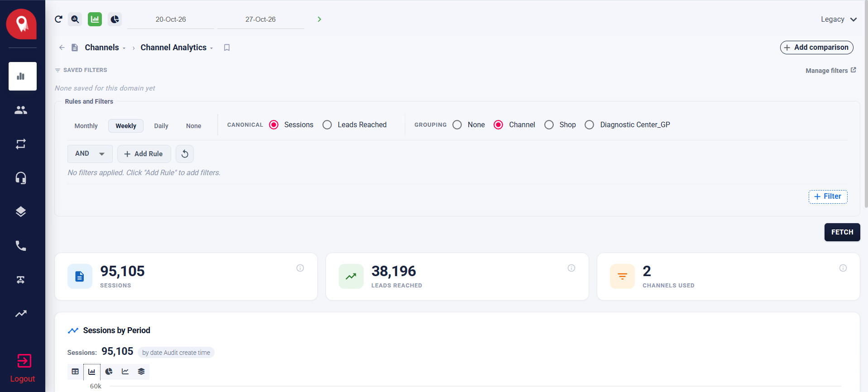The height and width of the screenshot is (392, 868).
Task: Open the phone sidebar icon
Action: [21, 246]
